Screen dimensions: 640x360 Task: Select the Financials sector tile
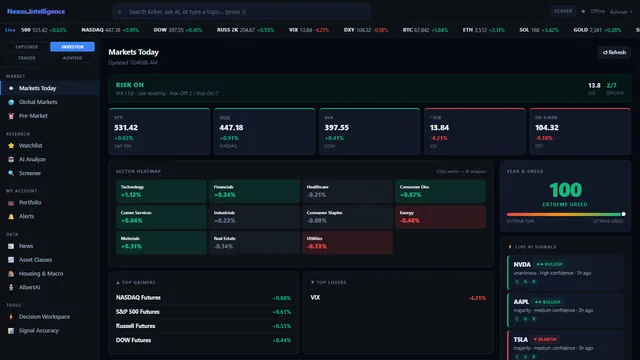[x=254, y=191]
